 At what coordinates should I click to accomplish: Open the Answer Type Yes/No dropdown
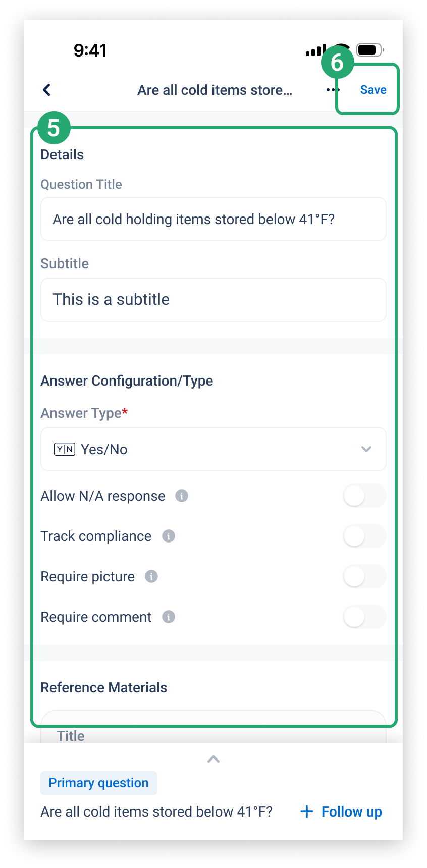click(x=213, y=449)
